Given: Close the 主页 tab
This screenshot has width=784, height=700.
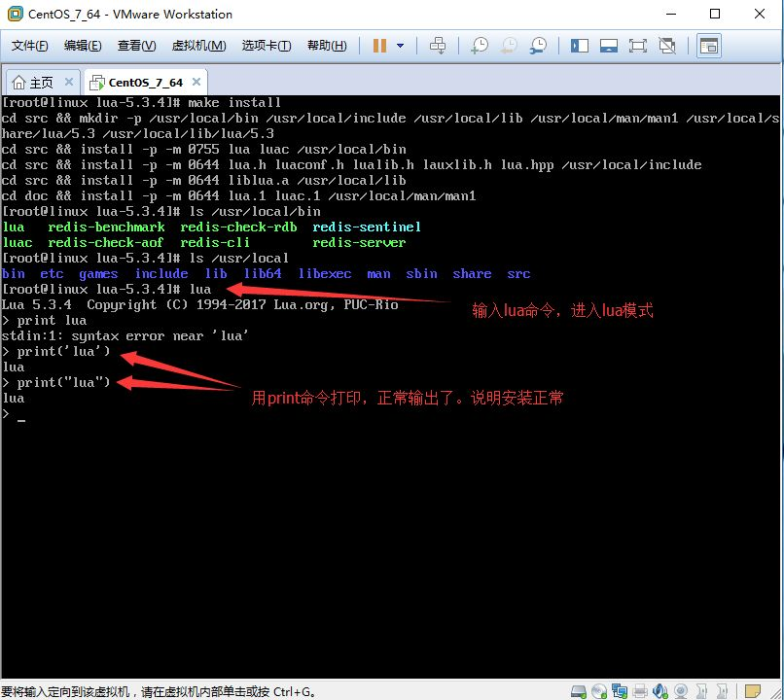Looking at the screenshot, I should 69,82.
